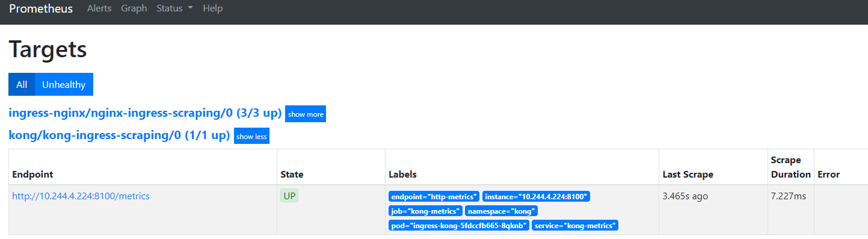Open ingress-nginx/nginx-ingress-scraping/0 group link

[145, 113]
